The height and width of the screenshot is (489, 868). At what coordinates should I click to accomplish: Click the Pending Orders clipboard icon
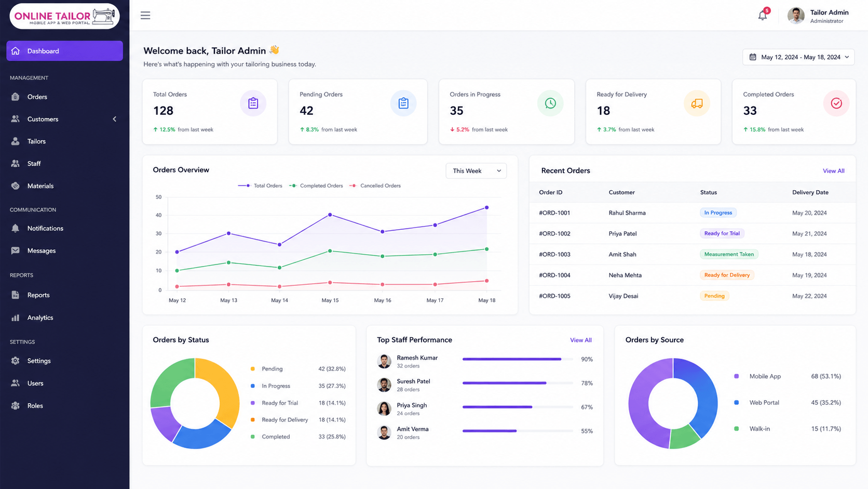pyautogui.click(x=403, y=103)
